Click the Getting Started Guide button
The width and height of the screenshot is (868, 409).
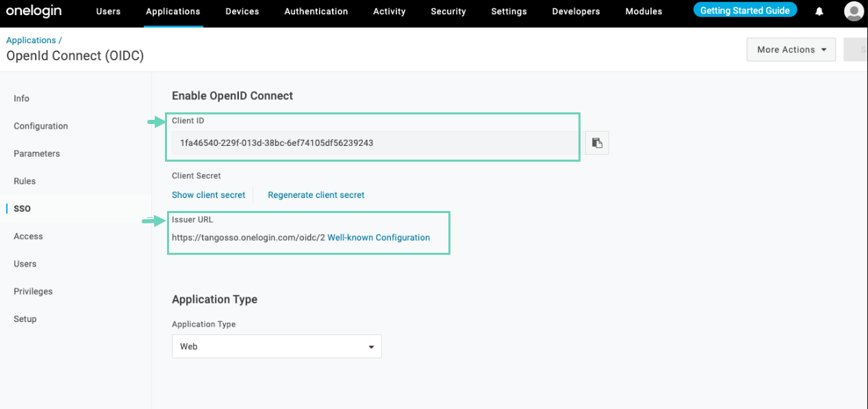(x=745, y=11)
